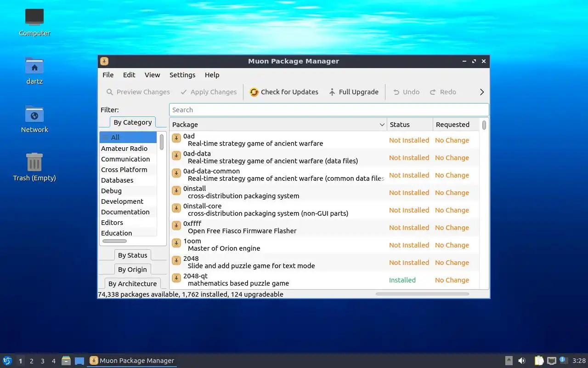Click the category list vertical scrollbar
Screen dimensions: 588x368
click(x=162, y=142)
